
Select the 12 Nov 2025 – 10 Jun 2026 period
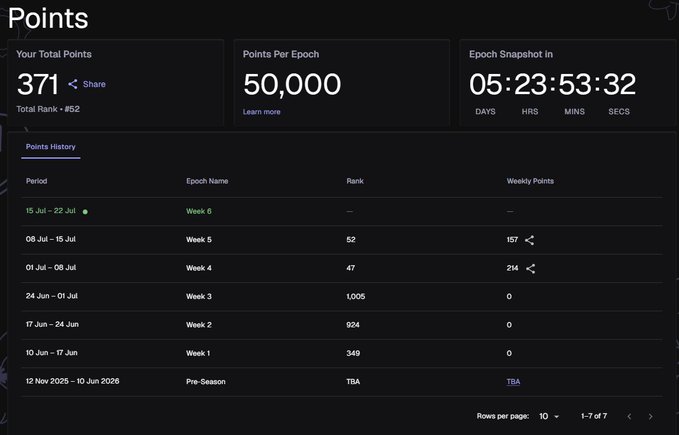point(72,381)
